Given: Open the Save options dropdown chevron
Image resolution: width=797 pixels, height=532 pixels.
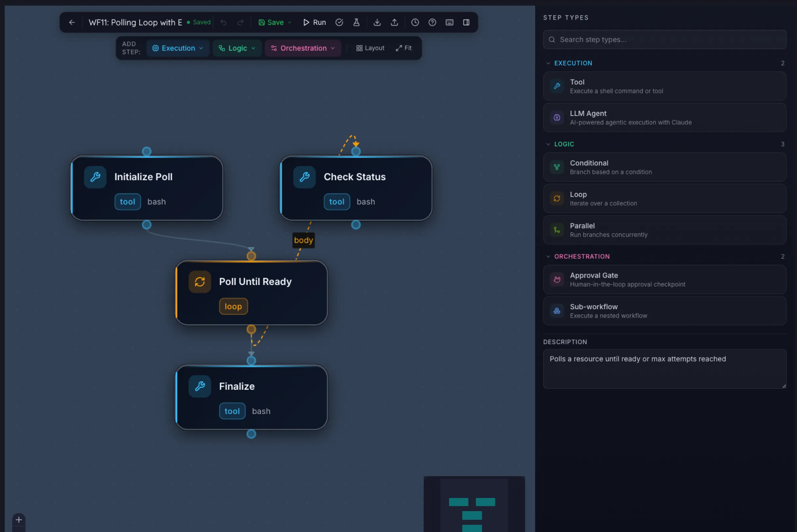Looking at the screenshot, I should coord(290,22).
